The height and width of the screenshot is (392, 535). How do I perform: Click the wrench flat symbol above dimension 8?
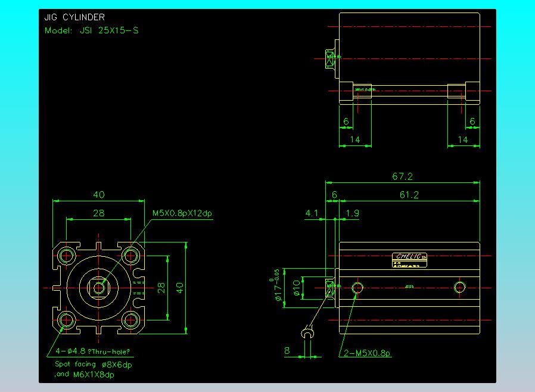click(x=308, y=332)
